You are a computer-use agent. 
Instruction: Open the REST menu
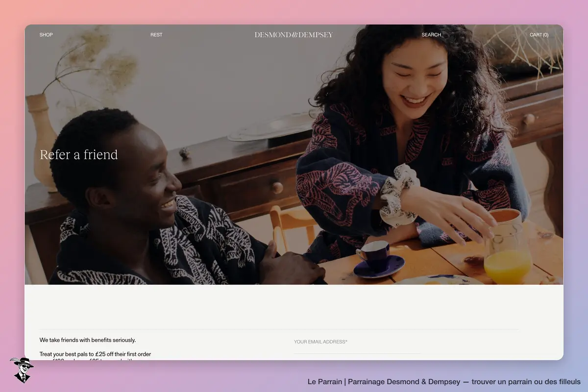tap(156, 35)
